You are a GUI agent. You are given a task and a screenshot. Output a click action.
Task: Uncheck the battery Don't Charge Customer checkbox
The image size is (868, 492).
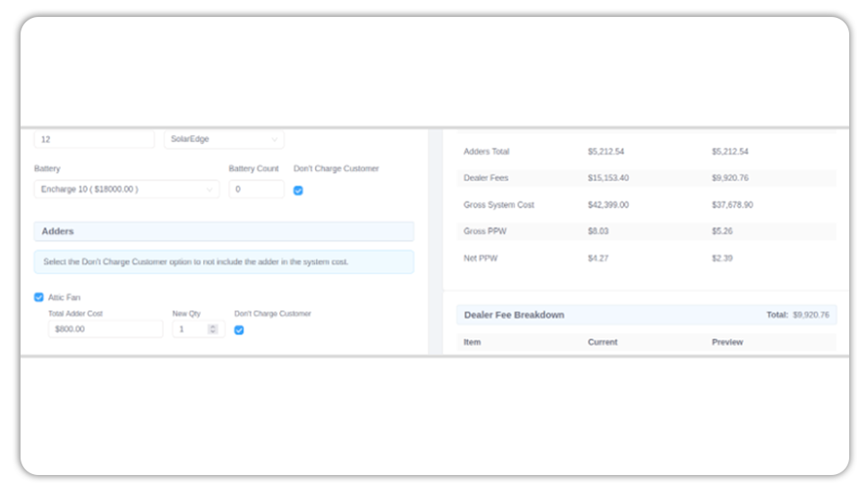298,191
